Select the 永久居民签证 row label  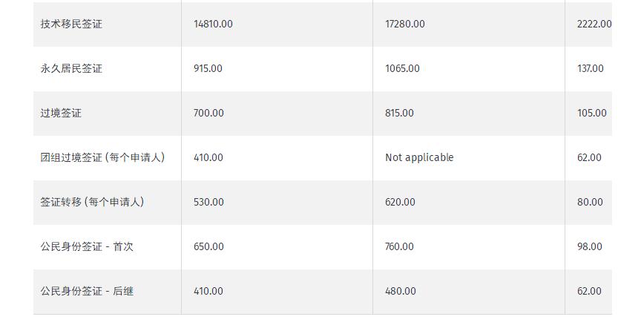71,68
